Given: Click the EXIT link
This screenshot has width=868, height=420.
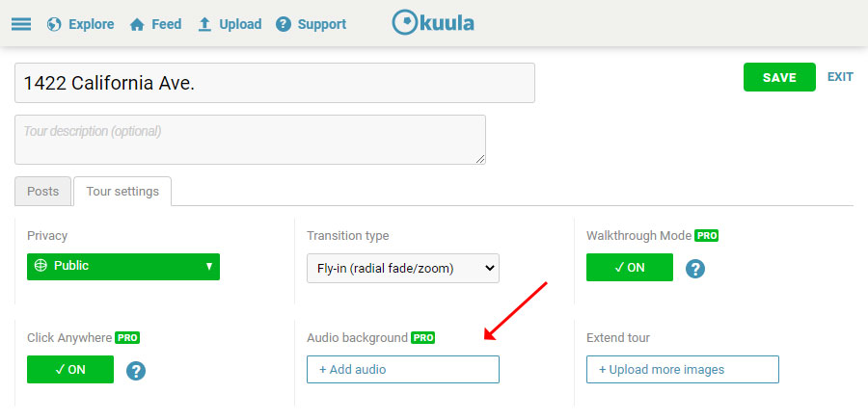Looking at the screenshot, I should coord(840,77).
